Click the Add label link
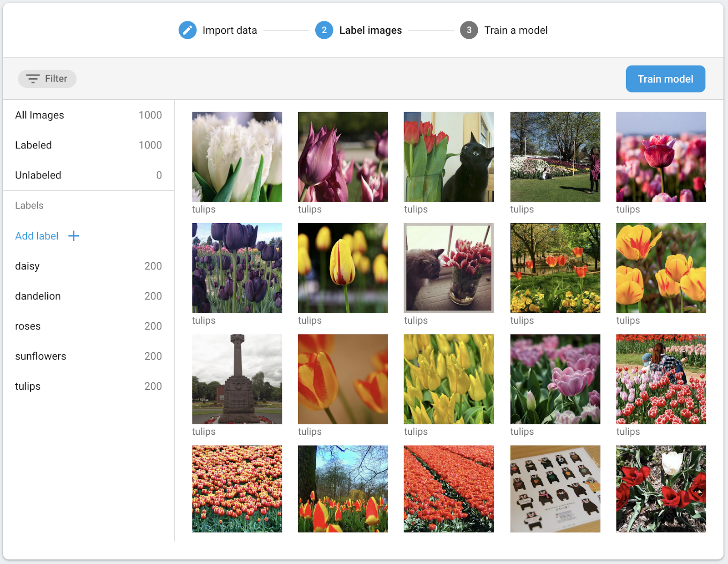 [37, 236]
